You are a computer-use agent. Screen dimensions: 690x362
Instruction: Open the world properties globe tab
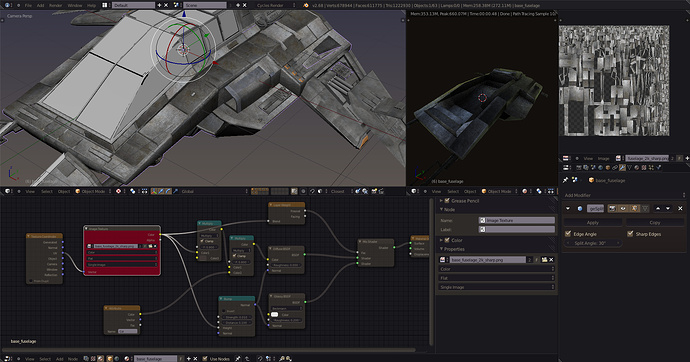(x=600, y=168)
